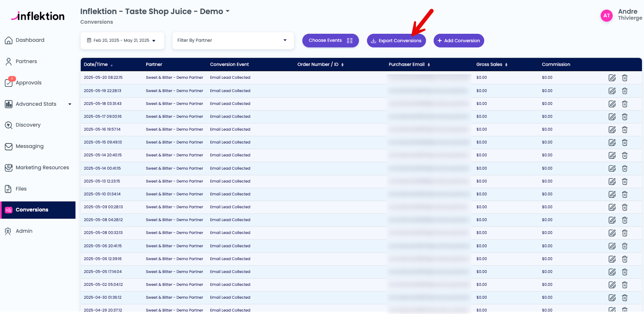Screen dimensions: 644x314
Task: Edit the 2025-05-19 22:28:13 conversion
Action: [x=612, y=91]
